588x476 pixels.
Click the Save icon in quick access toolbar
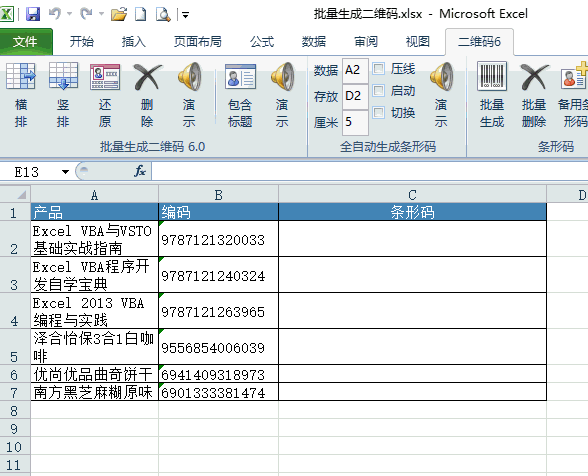pos(33,14)
